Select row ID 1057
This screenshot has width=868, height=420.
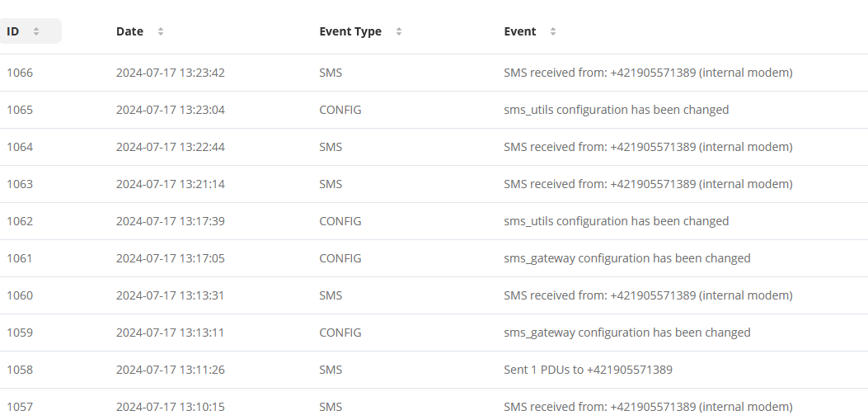(434, 407)
